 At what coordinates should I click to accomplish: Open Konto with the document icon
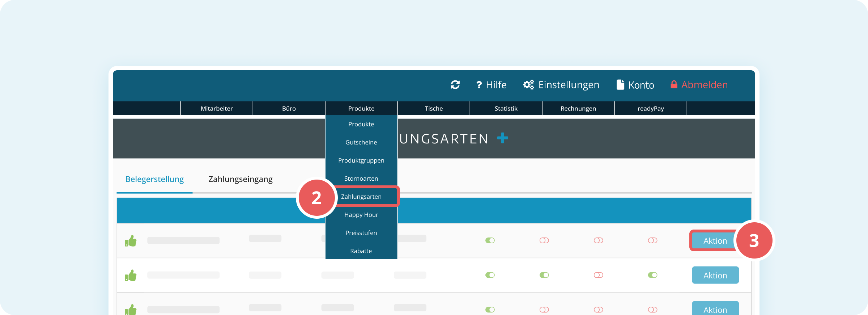(x=635, y=85)
